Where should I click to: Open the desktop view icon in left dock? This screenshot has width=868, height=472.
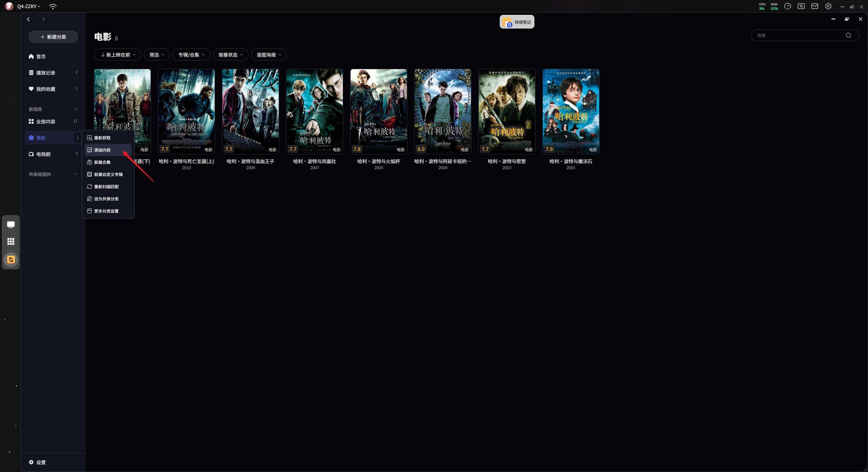click(x=11, y=224)
